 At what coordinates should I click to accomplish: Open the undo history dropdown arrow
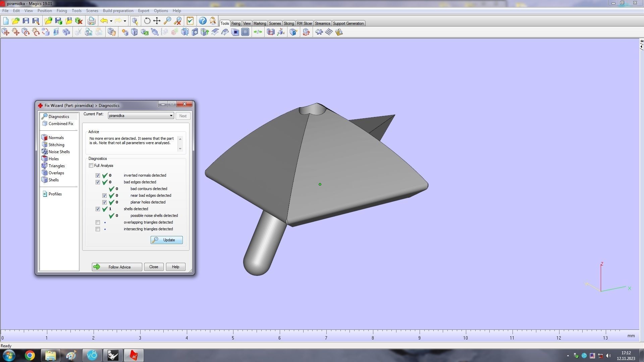click(111, 21)
